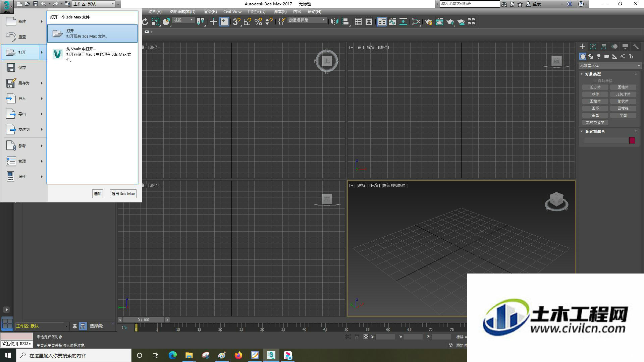Click the 退出 3ds Max button

pyautogui.click(x=123, y=194)
